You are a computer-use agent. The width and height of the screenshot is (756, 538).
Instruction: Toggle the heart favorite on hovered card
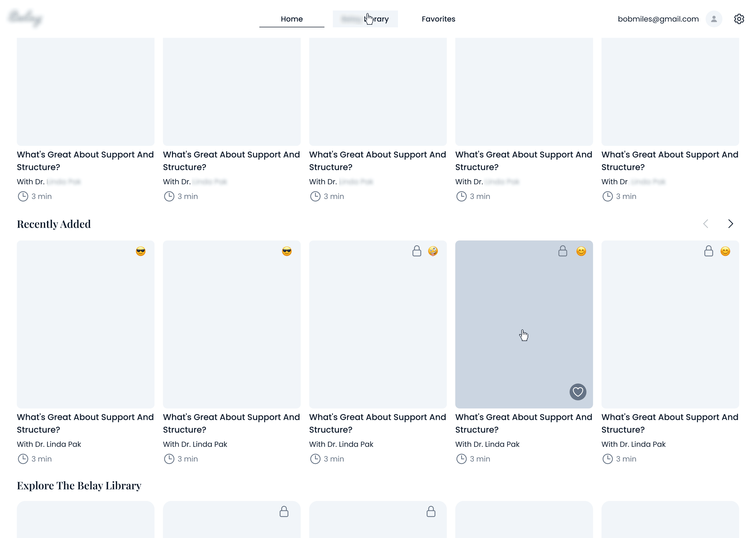click(577, 392)
